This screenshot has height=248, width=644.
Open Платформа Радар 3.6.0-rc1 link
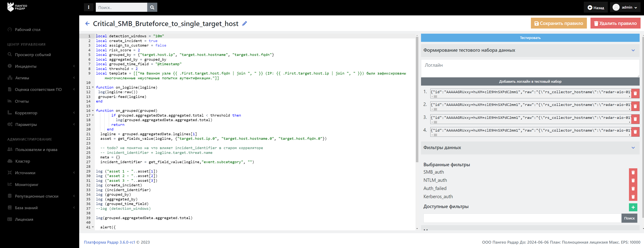(x=109, y=242)
